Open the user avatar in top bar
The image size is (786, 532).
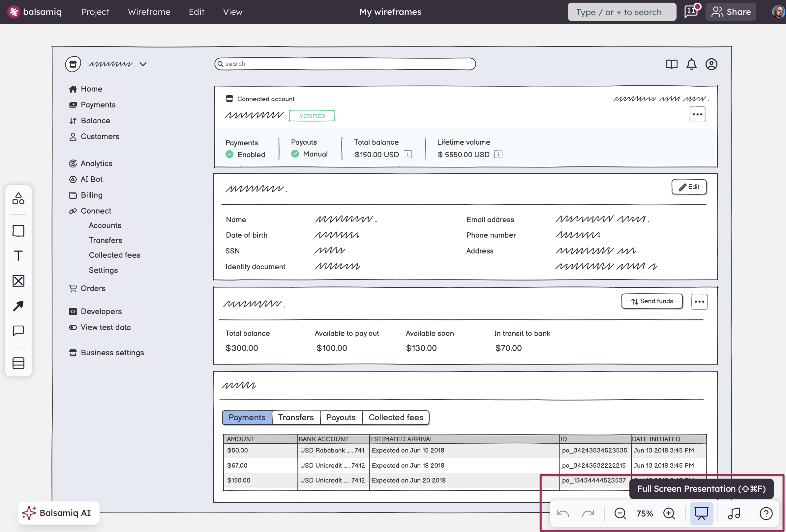779,12
